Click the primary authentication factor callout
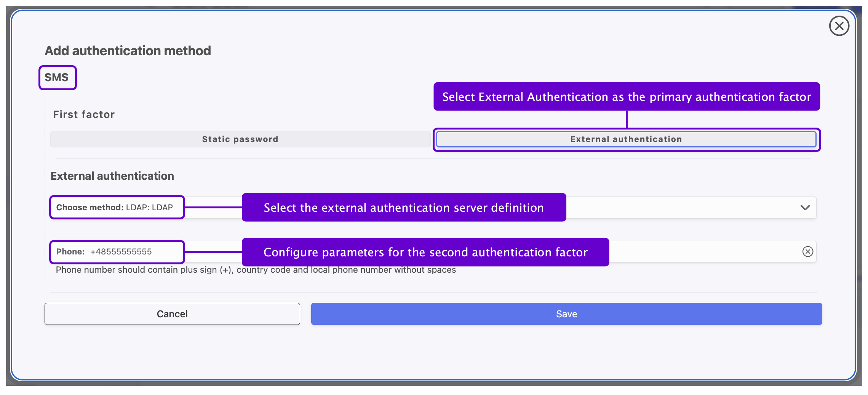Screen dimensions: 868x395 click(627, 97)
